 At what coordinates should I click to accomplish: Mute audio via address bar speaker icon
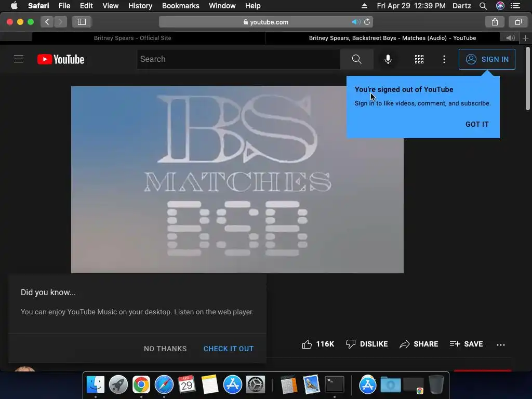coord(355,22)
